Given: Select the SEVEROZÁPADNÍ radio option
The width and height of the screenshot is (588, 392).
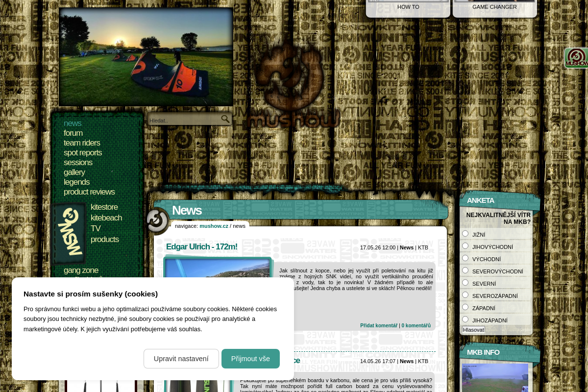Looking at the screenshot, I should [465, 295].
